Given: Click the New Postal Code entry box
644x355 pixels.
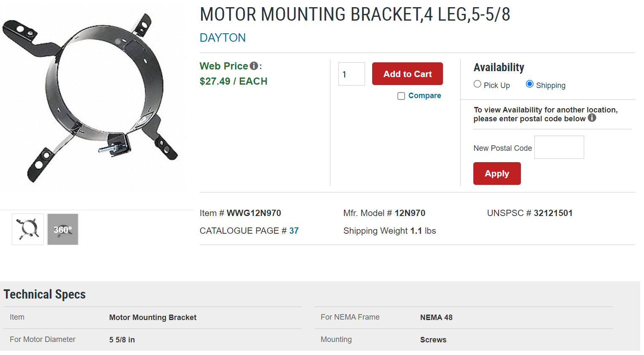Looking at the screenshot, I should [559, 147].
